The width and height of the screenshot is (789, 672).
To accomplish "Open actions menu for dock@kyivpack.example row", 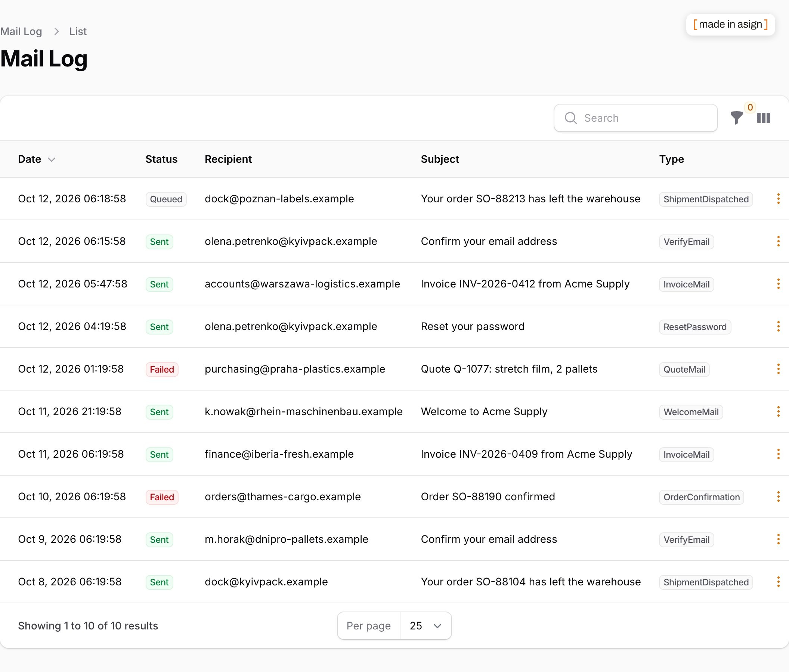I will click(778, 582).
